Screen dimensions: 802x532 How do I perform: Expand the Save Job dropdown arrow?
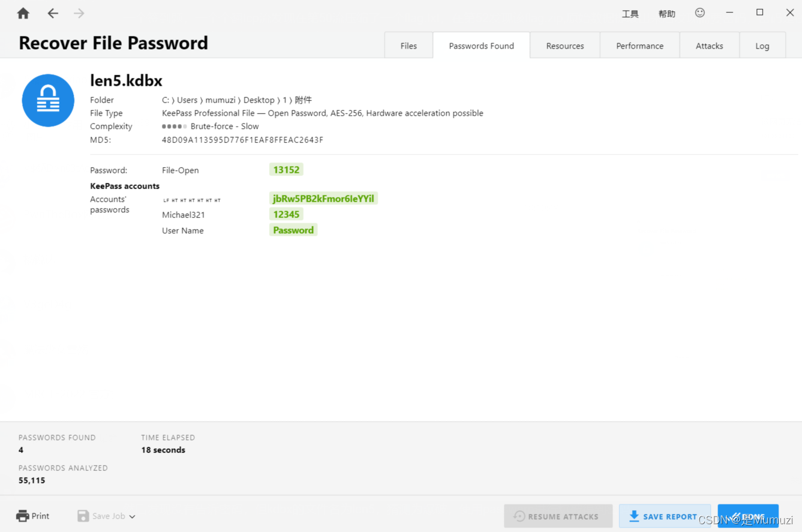point(132,516)
